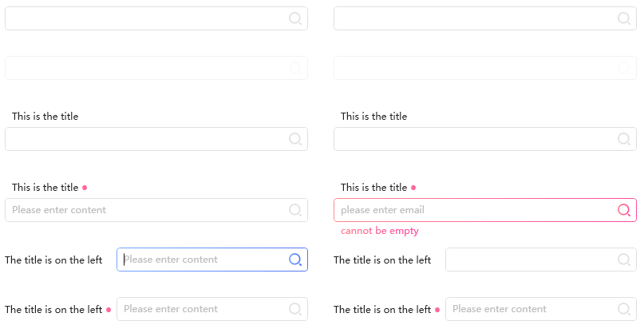This screenshot has width=644, height=329.
Task: Click left-column required 'Please enter content' field titled above
Action: click(144, 210)
